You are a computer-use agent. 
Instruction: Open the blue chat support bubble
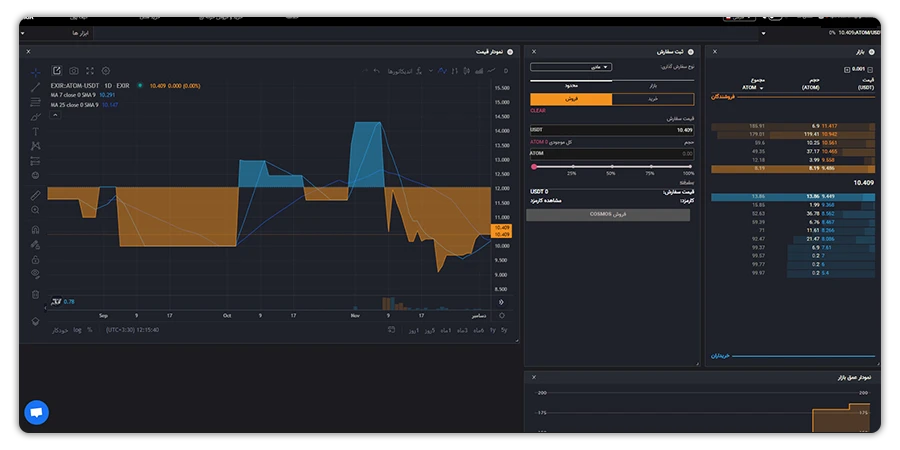37,412
